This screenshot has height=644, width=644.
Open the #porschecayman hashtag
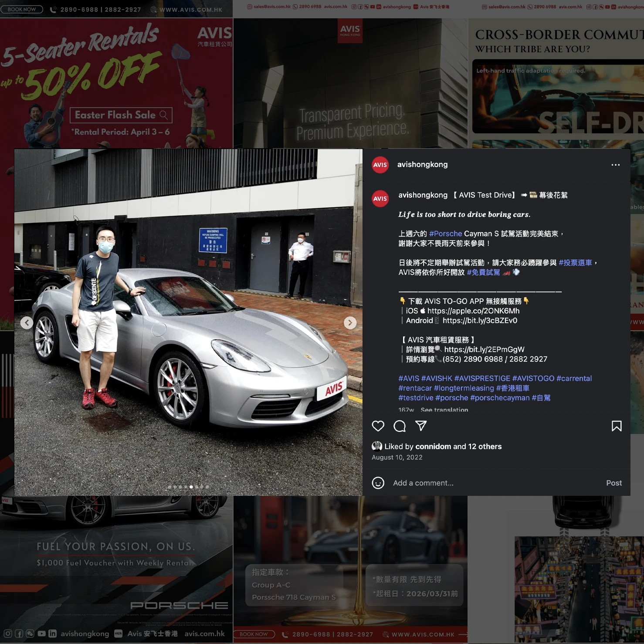500,397
